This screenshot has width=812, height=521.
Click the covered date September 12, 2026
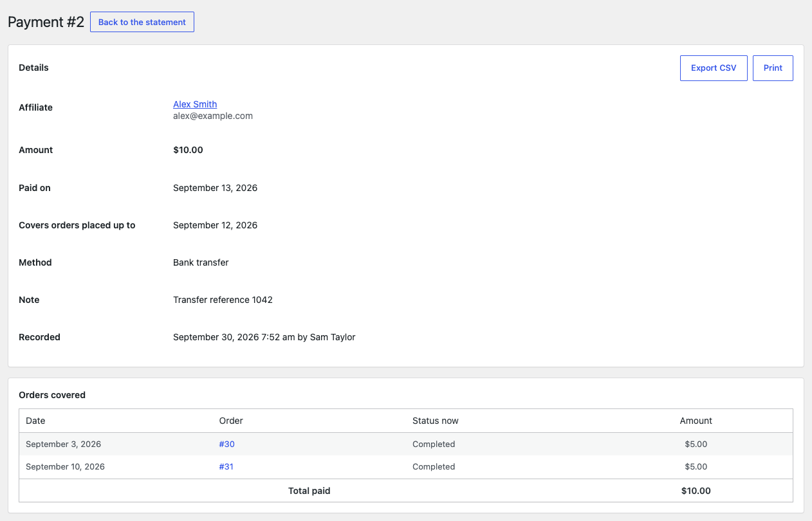[x=215, y=225]
